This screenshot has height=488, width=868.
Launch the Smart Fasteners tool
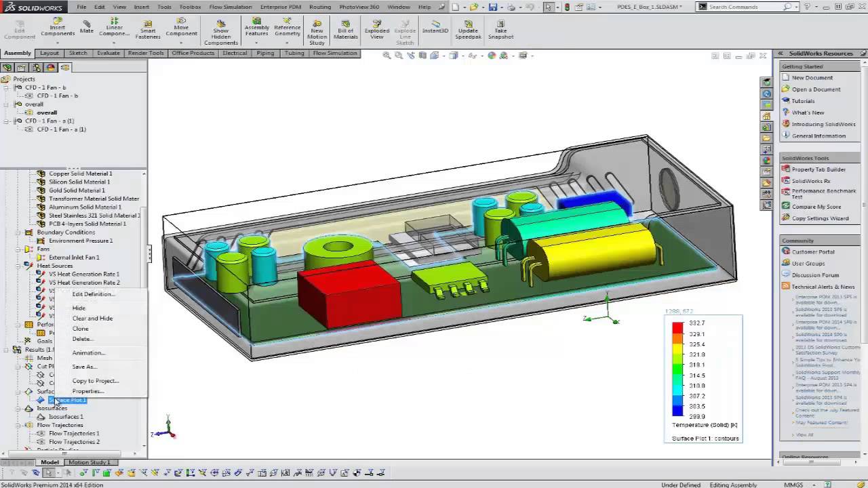[147, 30]
